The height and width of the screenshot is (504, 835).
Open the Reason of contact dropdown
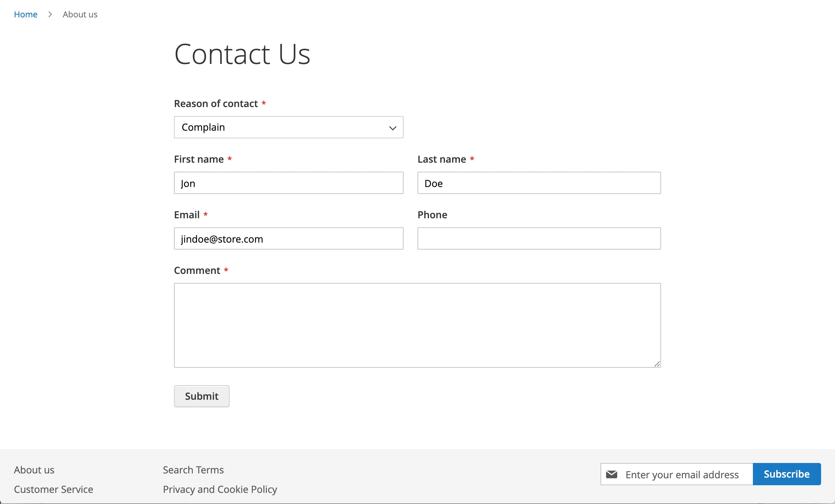point(288,127)
